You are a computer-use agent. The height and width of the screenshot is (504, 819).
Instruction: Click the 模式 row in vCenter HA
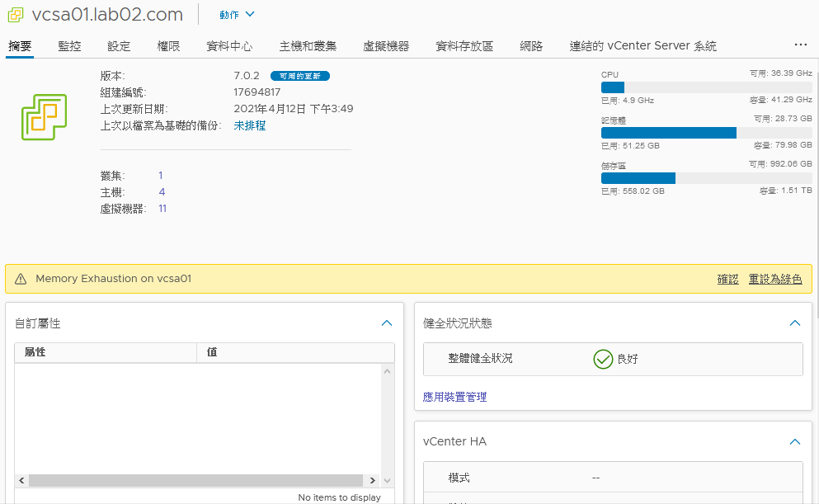613,478
